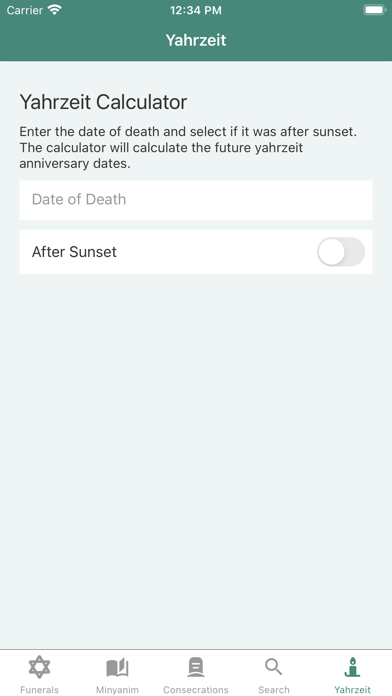Click the Carrier status text
The width and height of the screenshot is (392, 696).
tap(24, 10)
